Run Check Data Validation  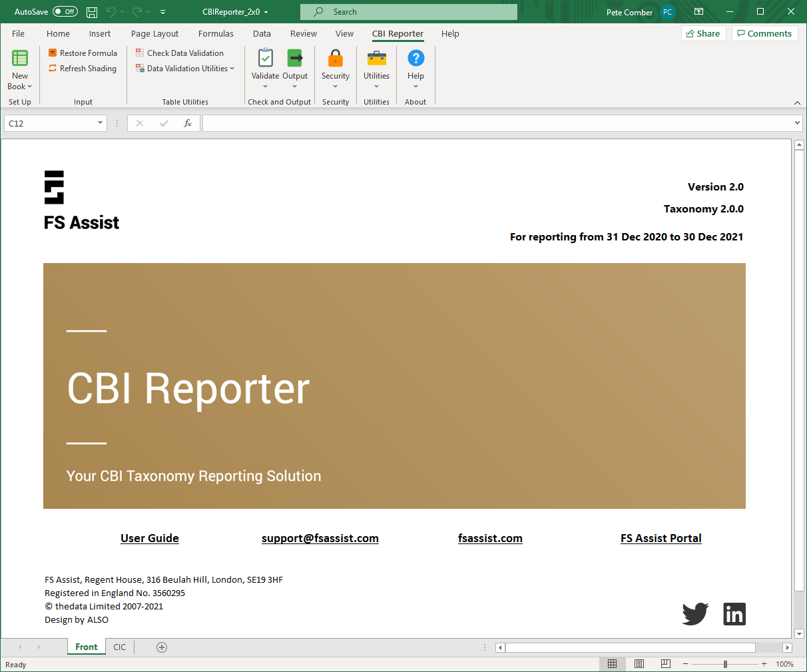179,53
